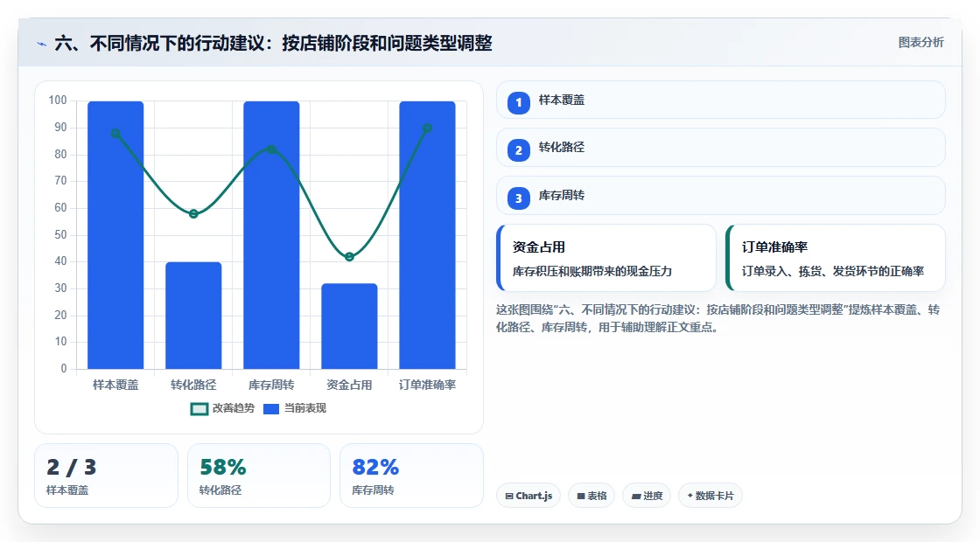Click the x-axis label 库存周转
The image size is (980, 542).
271,386
